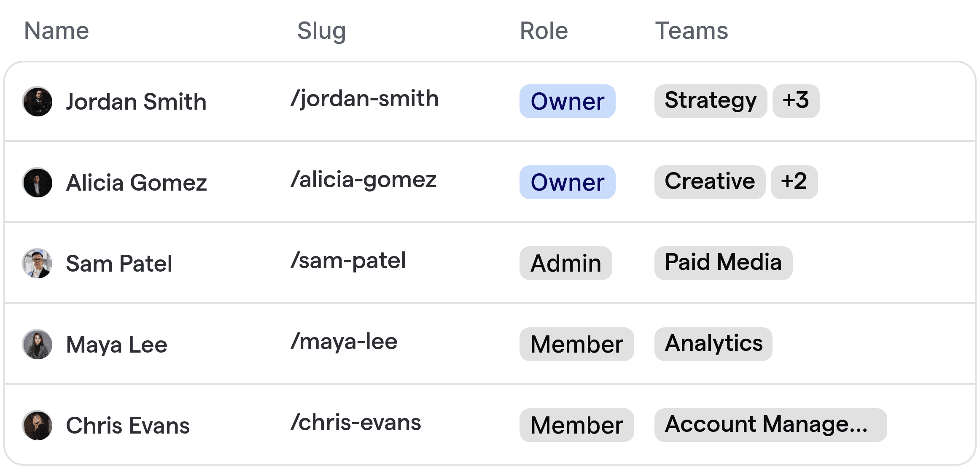Select the Paid Media team badge

(723, 262)
